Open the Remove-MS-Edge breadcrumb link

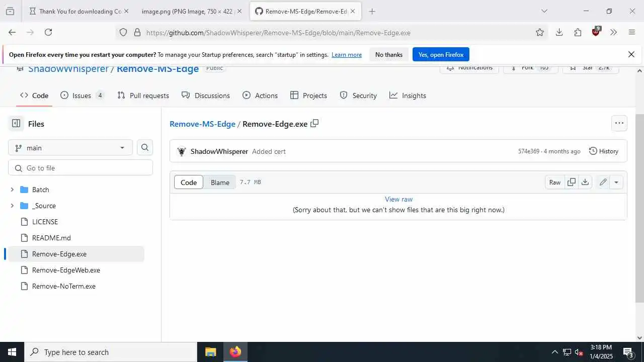[x=202, y=124]
